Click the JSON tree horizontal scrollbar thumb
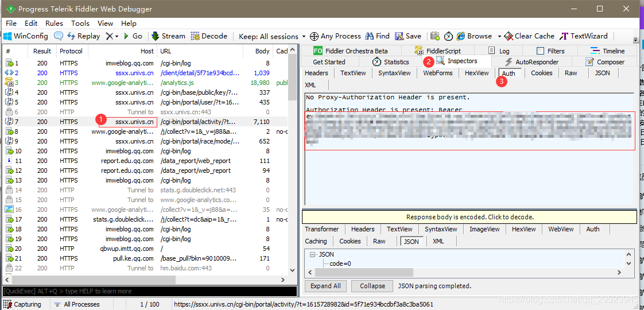 point(363,273)
